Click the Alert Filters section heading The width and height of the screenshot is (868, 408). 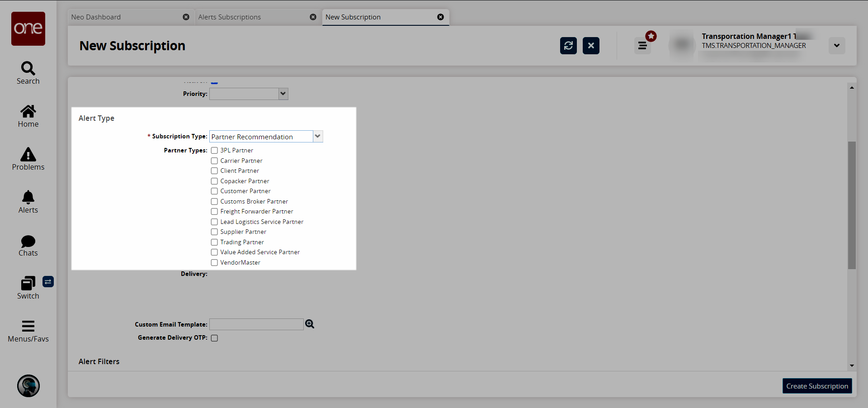pyautogui.click(x=99, y=361)
